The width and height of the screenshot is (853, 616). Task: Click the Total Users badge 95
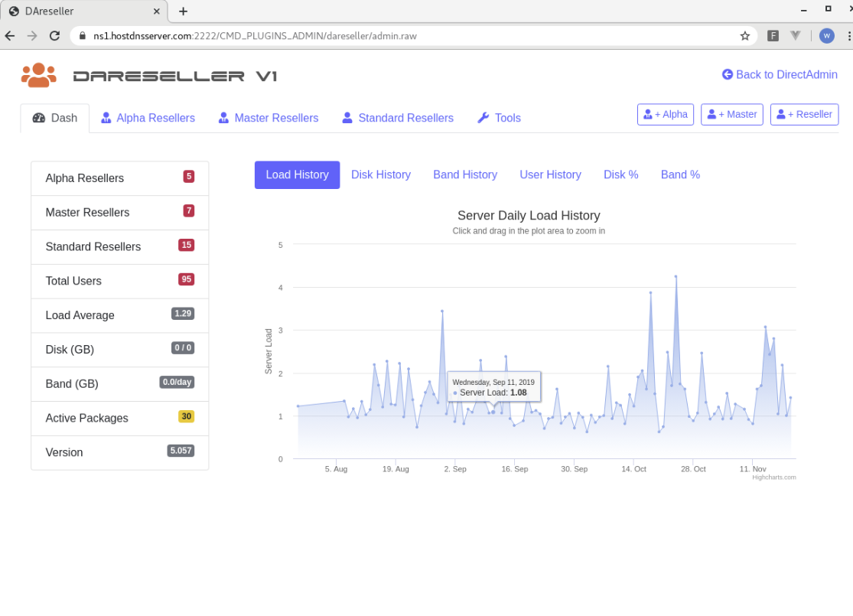coord(187,279)
